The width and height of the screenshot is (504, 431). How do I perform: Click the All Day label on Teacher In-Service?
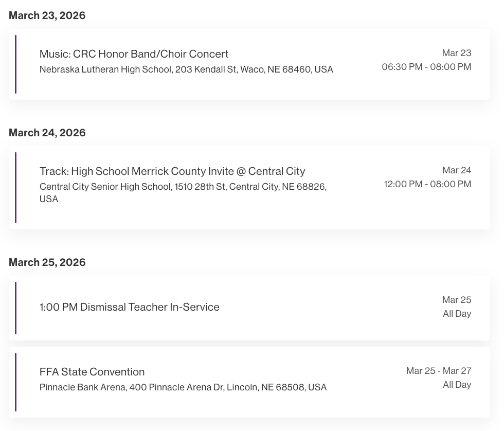point(457,314)
